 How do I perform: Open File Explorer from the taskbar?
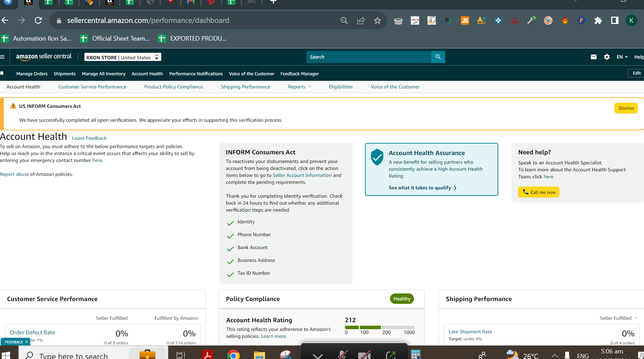[259, 354]
